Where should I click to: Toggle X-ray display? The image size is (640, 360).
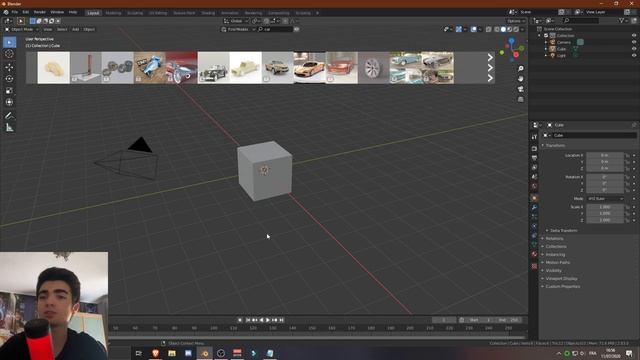[x=489, y=29]
